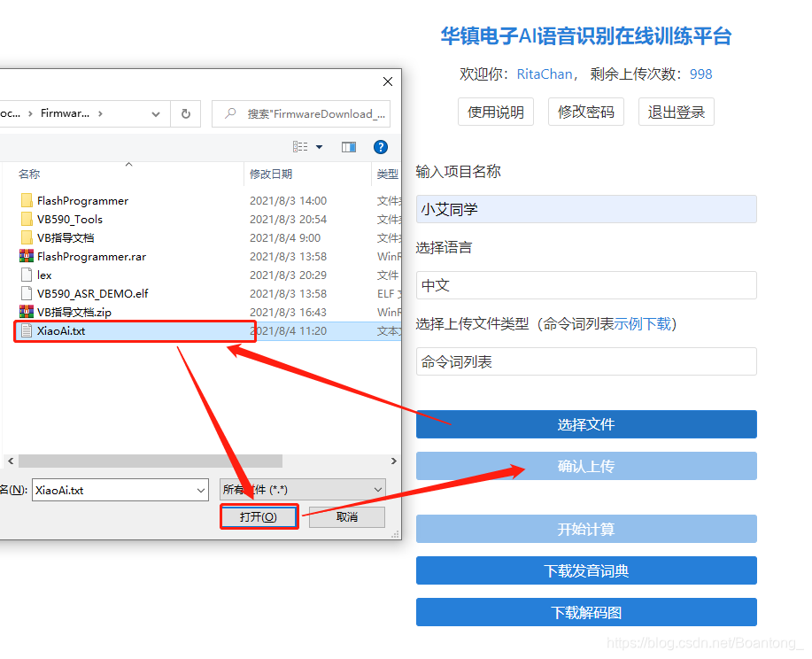Click the VB590_ASR_DEMO.elf file icon
This screenshot has width=812, height=659.
pyautogui.click(x=27, y=293)
